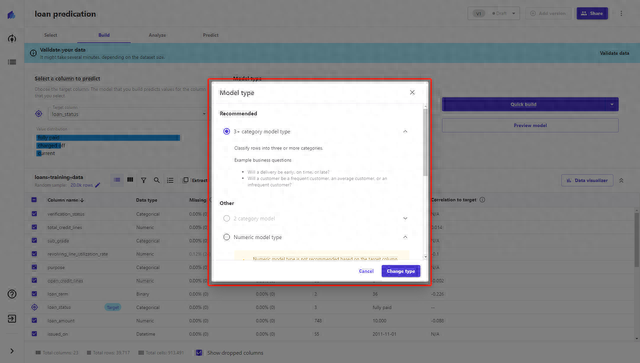Uncheck the open_credit_lines column checkbox
This screenshot has height=363, width=640.
pyautogui.click(x=34, y=281)
